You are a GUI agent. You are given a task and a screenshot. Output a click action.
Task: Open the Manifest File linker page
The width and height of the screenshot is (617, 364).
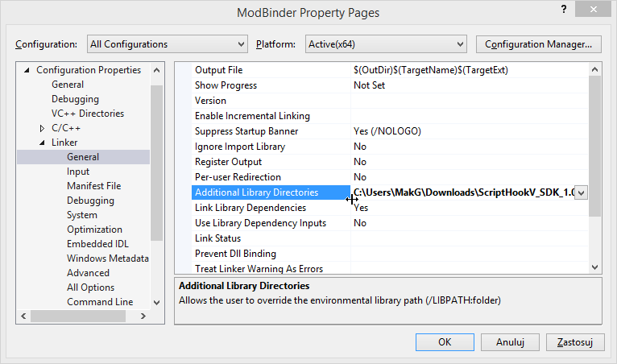click(93, 186)
